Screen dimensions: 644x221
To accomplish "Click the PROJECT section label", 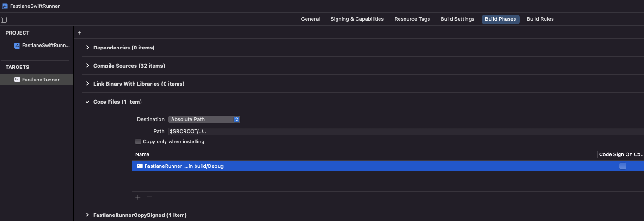I will [x=18, y=33].
